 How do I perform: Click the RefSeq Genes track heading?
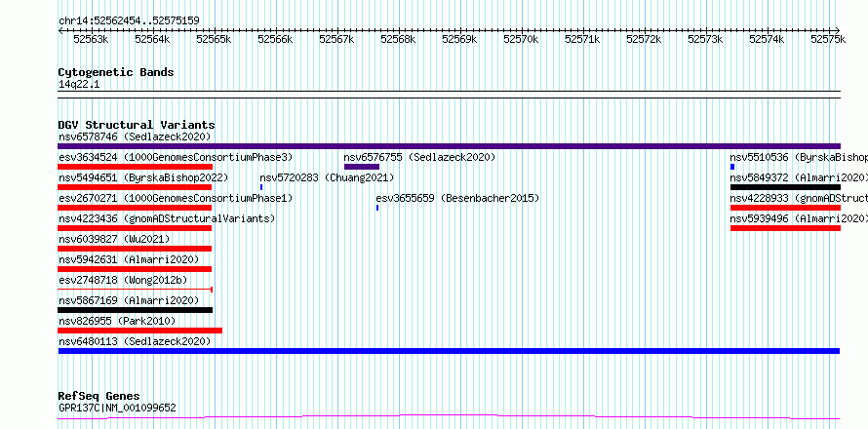(x=99, y=397)
